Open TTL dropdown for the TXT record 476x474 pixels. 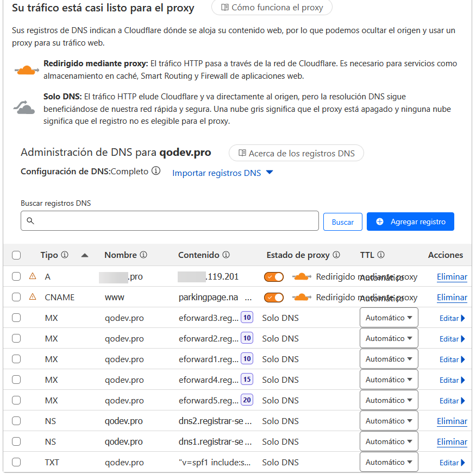click(x=389, y=462)
